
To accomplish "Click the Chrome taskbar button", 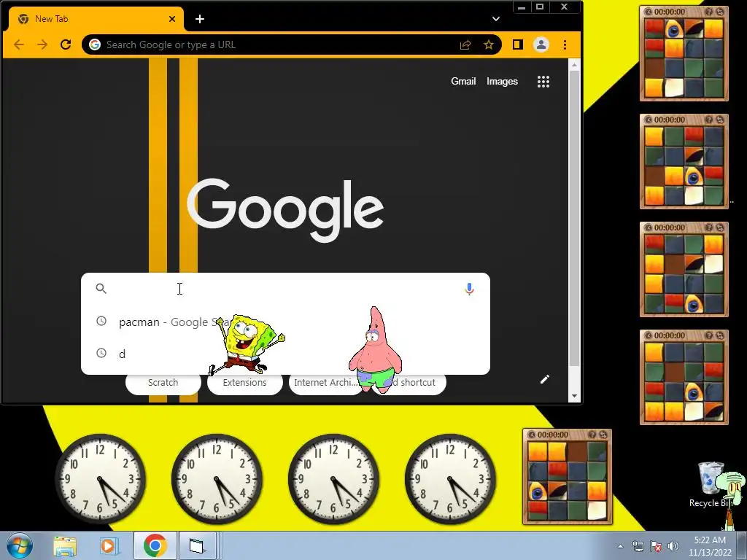I will pos(155,545).
